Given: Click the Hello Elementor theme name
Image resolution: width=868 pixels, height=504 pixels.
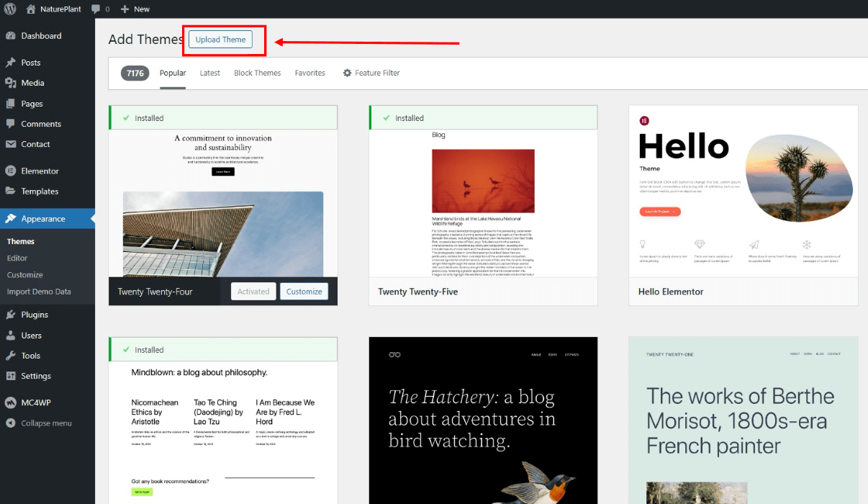Looking at the screenshot, I should 671,292.
